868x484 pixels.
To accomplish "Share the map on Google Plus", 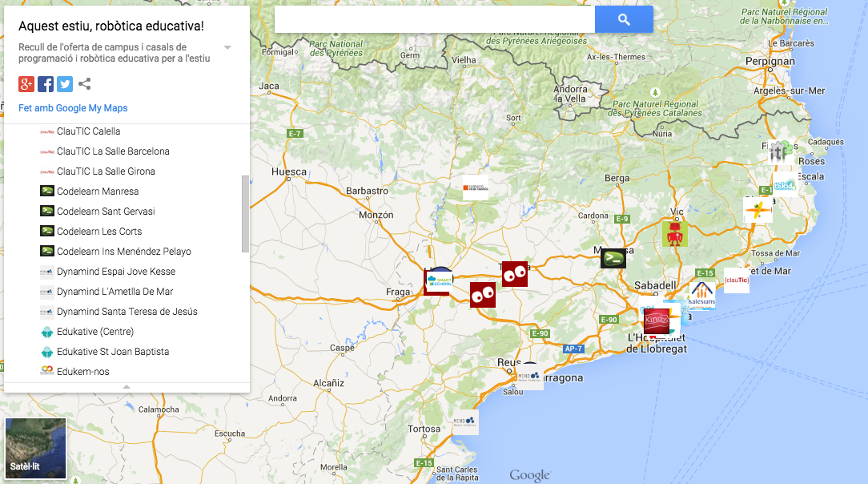I will (26, 84).
